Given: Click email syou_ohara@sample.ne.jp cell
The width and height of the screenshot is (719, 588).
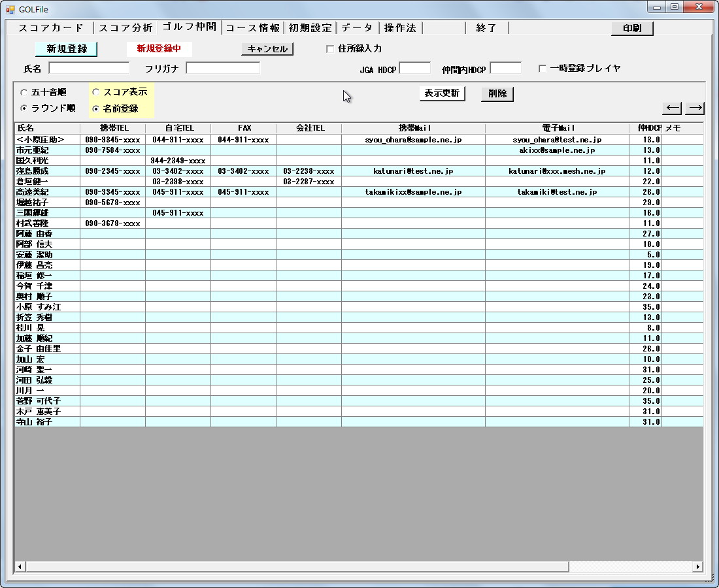Looking at the screenshot, I should pyautogui.click(x=414, y=140).
